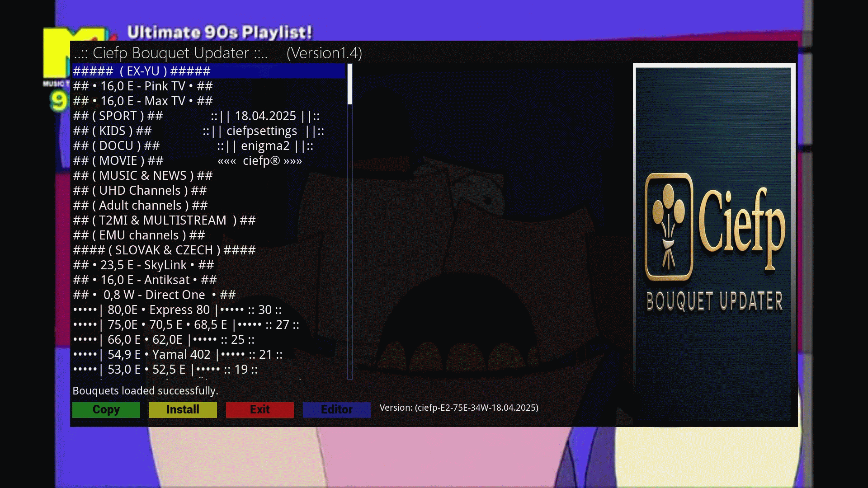868x488 pixels.
Task: Pick 23,5 E SkyLink entry
Action: [143, 265]
